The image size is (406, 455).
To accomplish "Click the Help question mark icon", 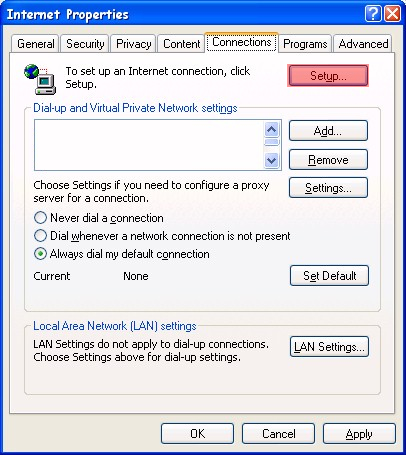I will [373, 14].
